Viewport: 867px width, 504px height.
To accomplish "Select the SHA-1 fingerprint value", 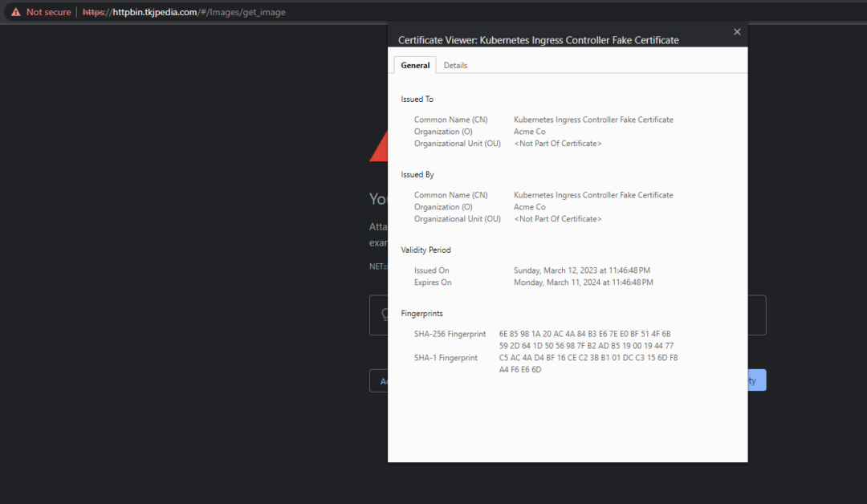I will pos(586,363).
